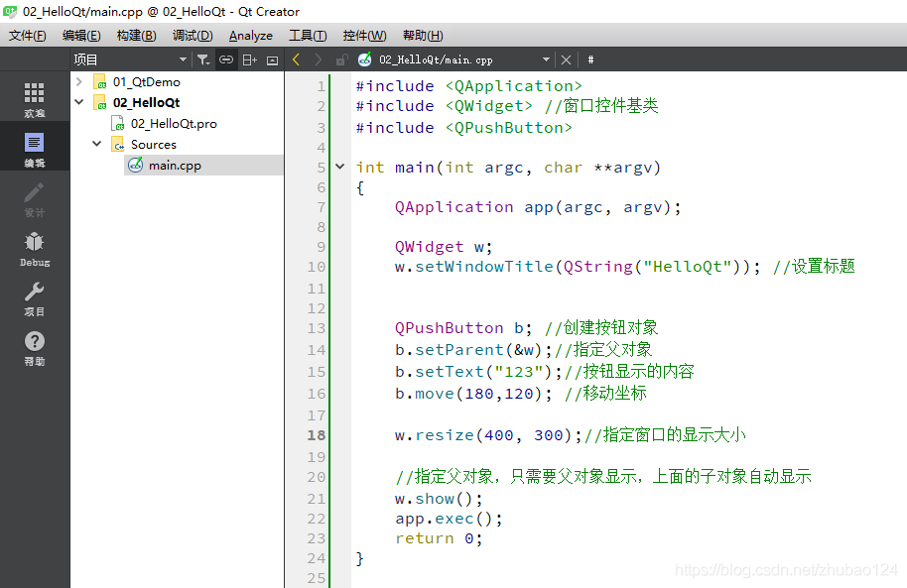Fold the main function code block
907x588 pixels.
point(340,168)
